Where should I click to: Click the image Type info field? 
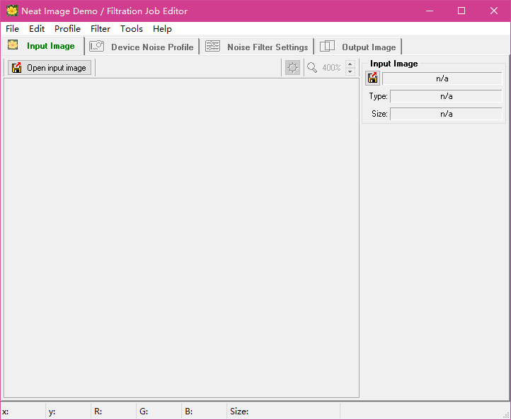445,96
